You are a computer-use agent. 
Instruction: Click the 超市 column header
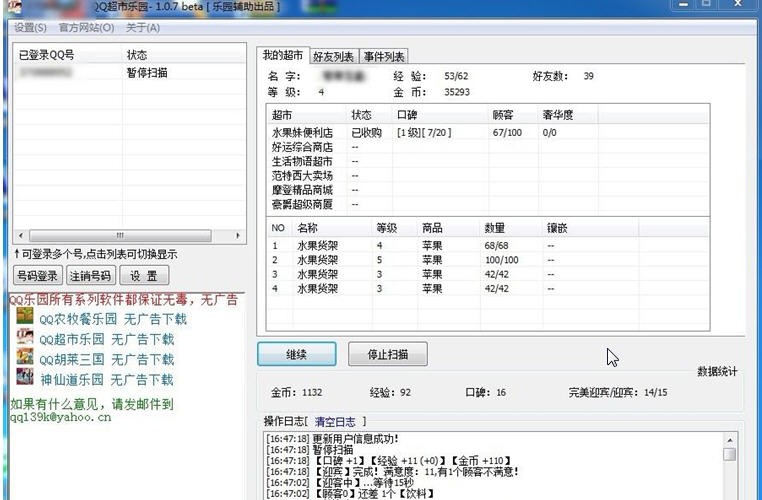click(307, 115)
